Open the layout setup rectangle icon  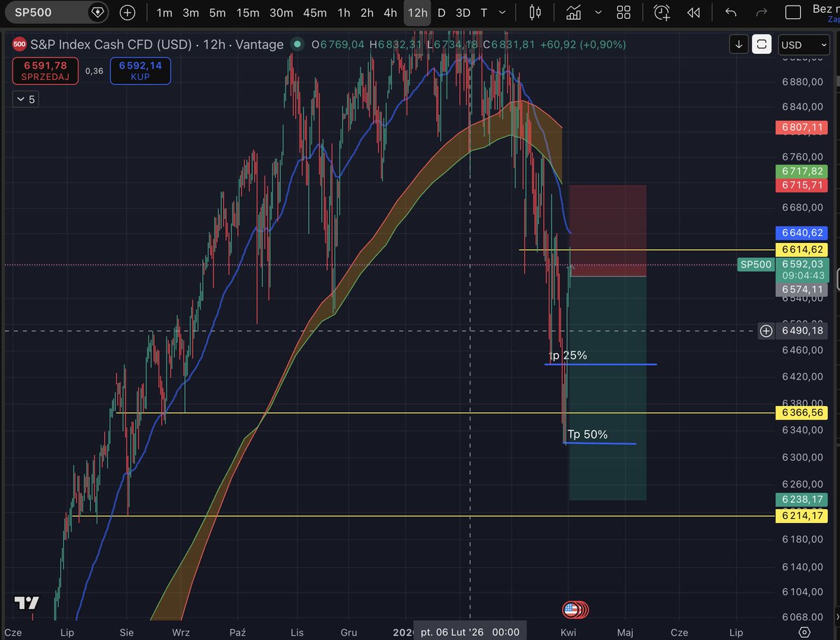[x=793, y=13]
